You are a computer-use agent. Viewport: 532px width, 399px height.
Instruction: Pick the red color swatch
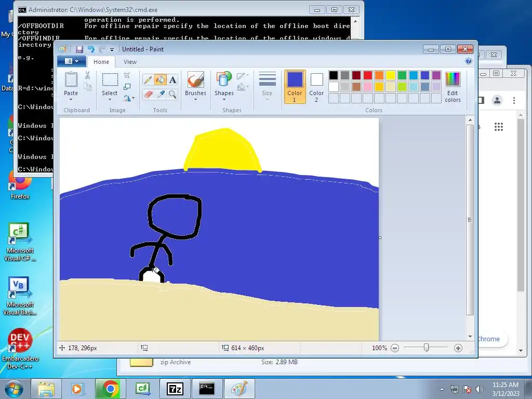368,75
